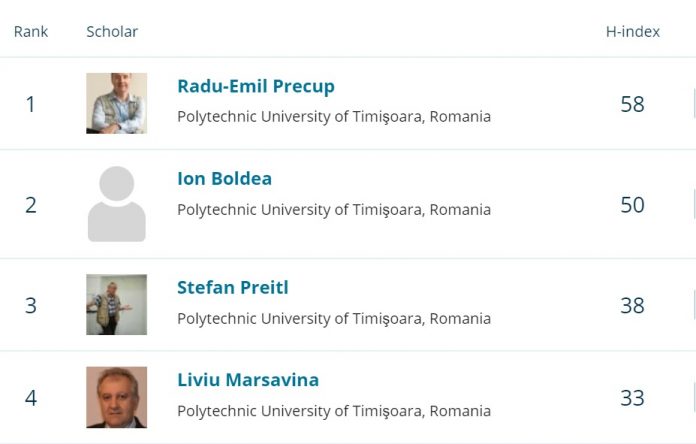Go to Liviu Marsavina scholar profile
696x444 pixels.
pos(248,380)
